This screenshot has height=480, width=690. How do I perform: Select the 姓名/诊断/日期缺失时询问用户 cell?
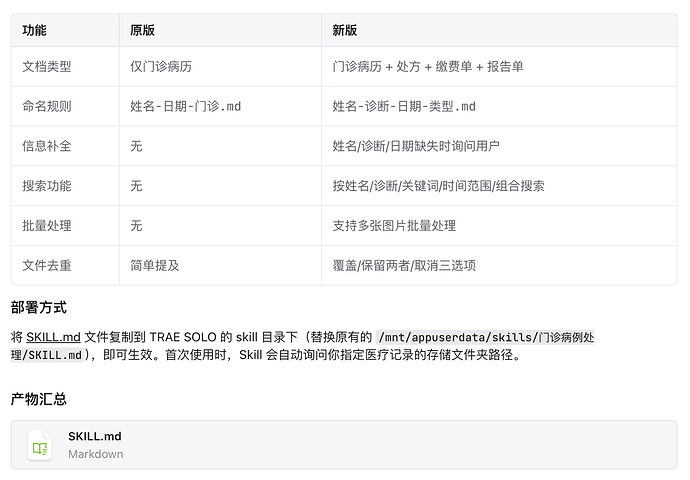pos(416,146)
